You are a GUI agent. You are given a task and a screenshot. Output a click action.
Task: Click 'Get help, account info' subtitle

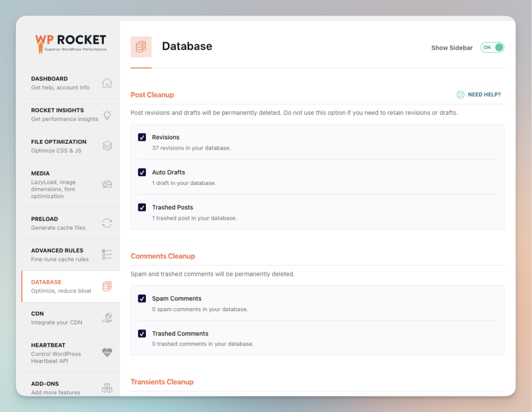(60, 88)
